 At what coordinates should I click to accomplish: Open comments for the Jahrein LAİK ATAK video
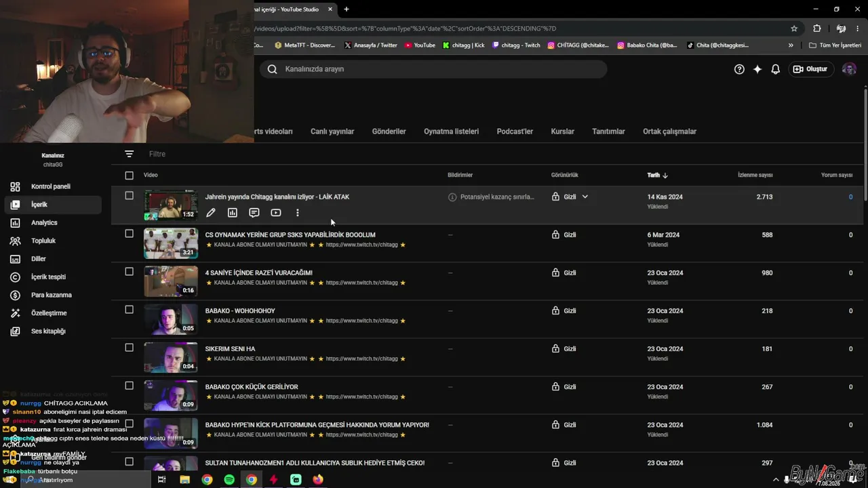[254, 213]
